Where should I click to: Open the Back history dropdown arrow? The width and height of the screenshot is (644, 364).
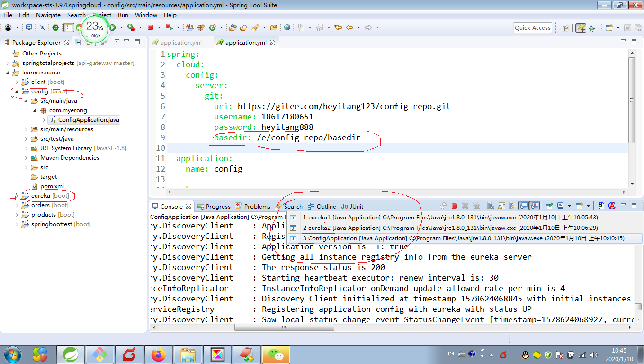tap(358, 27)
